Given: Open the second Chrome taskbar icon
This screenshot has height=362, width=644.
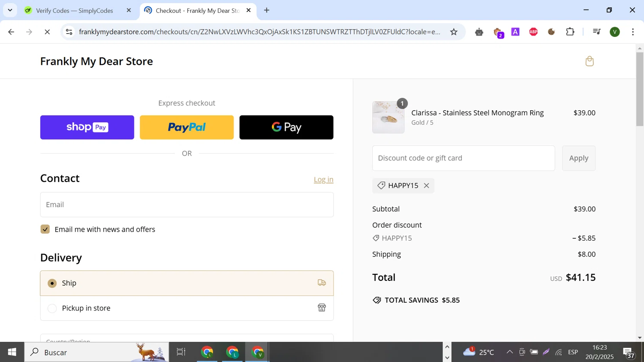Looking at the screenshot, I should pyautogui.click(x=232, y=352).
